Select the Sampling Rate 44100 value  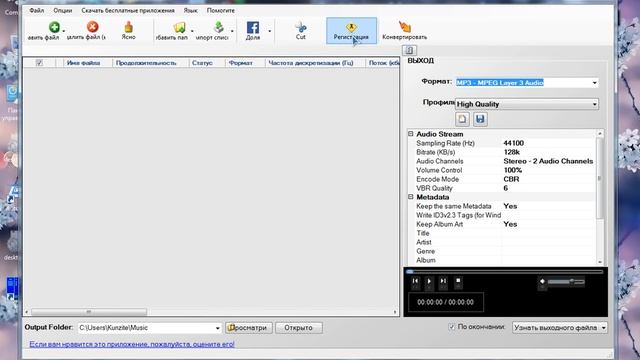pos(513,143)
